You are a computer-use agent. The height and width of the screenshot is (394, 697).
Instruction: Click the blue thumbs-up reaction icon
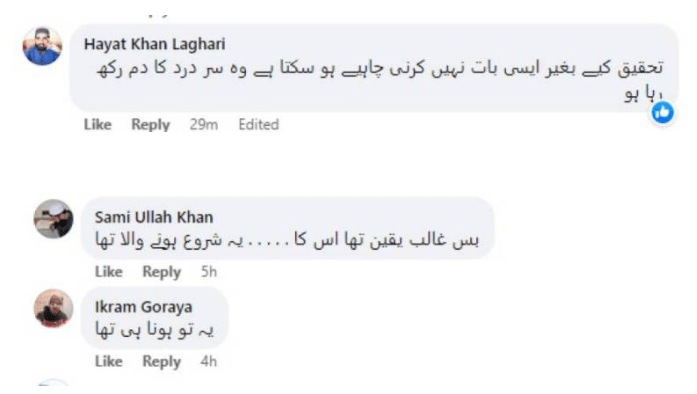[x=662, y=113]
